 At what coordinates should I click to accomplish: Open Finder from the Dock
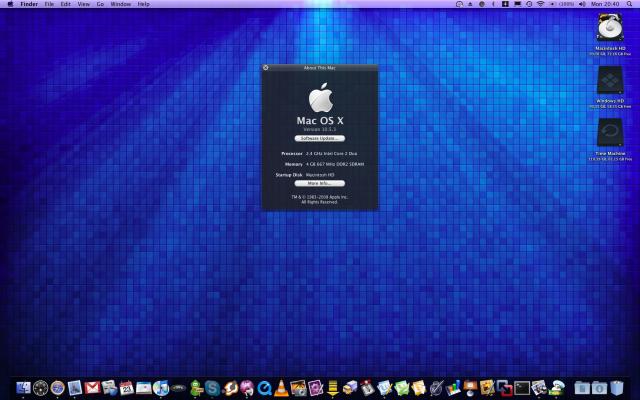tap(23, 388)
